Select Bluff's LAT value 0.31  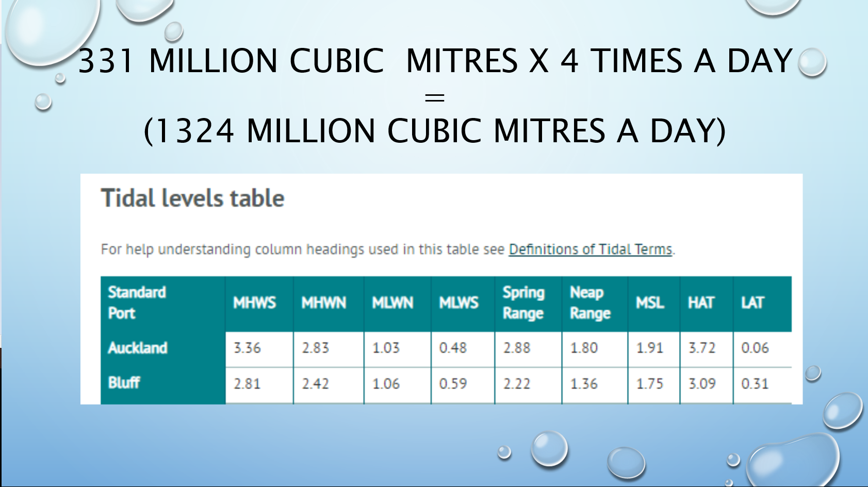(x=755, y=384)
